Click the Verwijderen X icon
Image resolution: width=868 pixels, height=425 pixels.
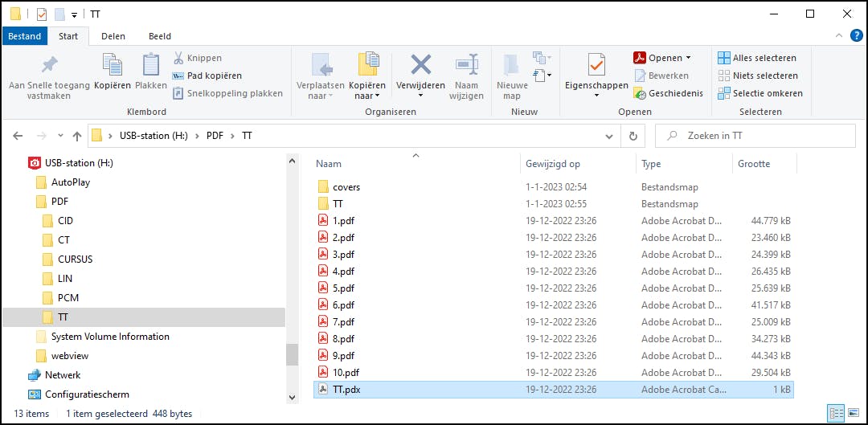click(x=420, y=65)
